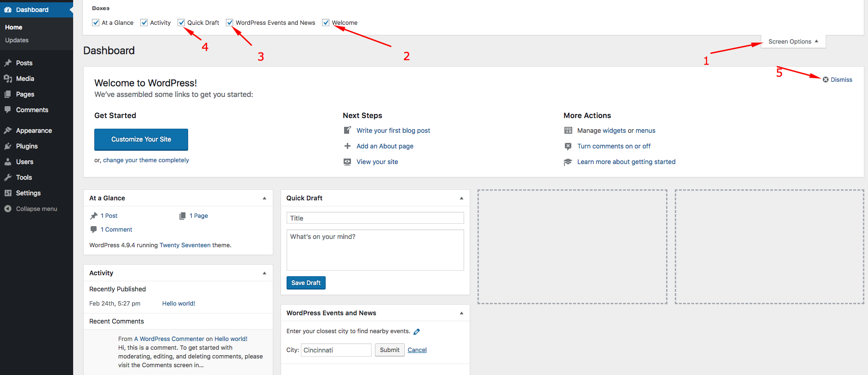The width and height of the screenshot is (868, 375).
Task: Open the Home submenu item
Action: (x=14, y=27)
